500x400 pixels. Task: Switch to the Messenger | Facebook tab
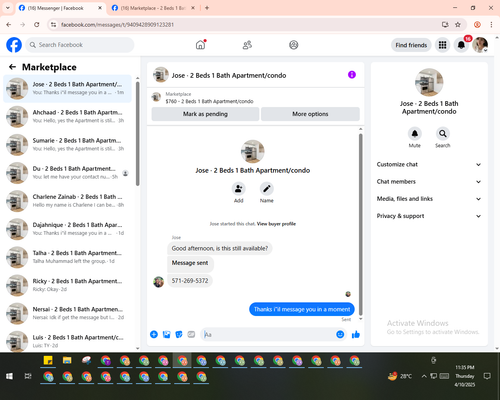click(x=61, y=8)
